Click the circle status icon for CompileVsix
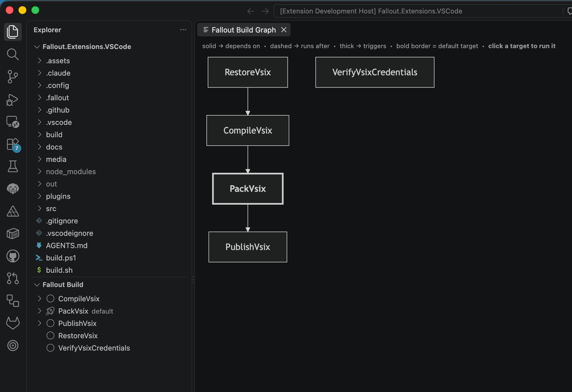Screen dimensions: 572x392 click(x=50, y=299)
